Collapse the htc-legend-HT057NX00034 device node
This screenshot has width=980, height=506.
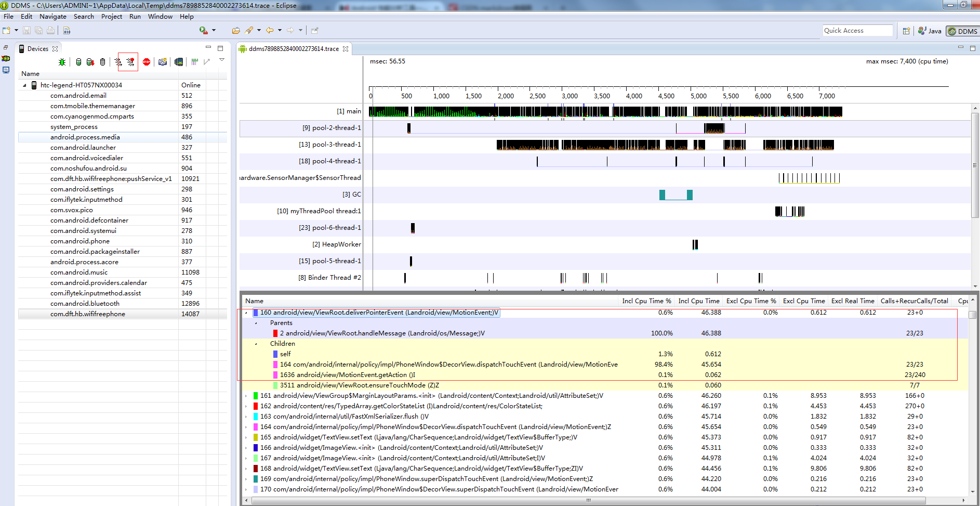[x=24, y=85]
